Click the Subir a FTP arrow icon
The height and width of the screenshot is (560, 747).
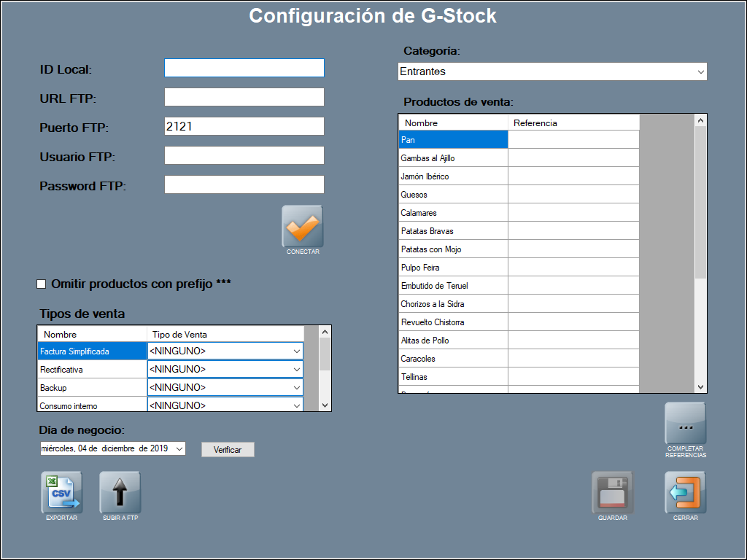[120, 493]
